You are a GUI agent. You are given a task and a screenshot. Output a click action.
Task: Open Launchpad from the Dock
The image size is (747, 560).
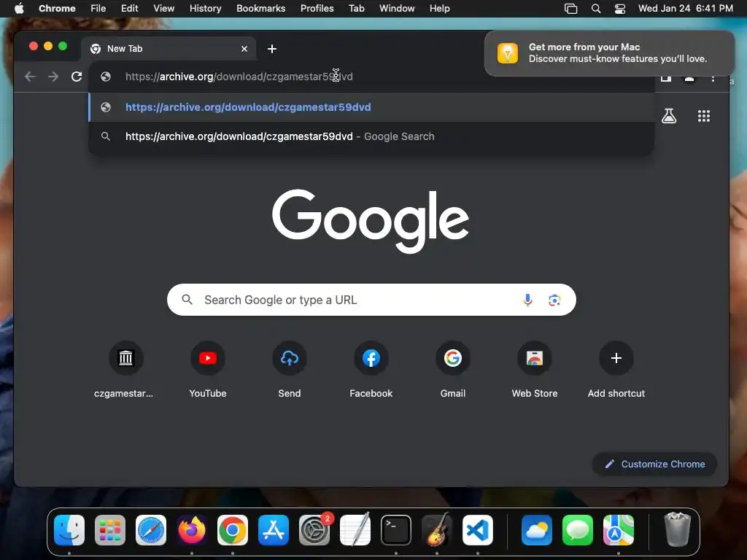pyautogui.click(x=110, y=530)
